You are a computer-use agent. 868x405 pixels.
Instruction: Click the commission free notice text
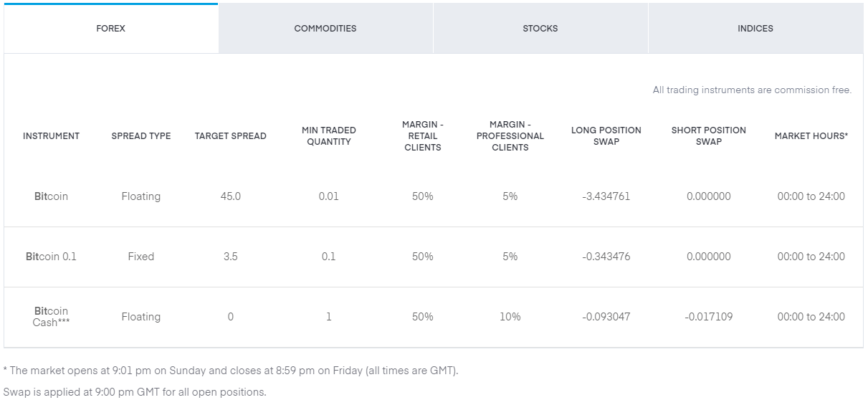coord(752,90)
